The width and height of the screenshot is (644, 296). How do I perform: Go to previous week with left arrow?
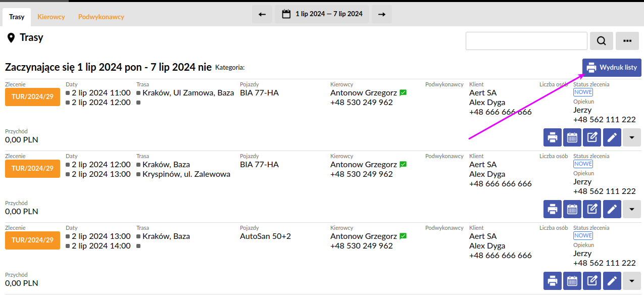[262, 14]
